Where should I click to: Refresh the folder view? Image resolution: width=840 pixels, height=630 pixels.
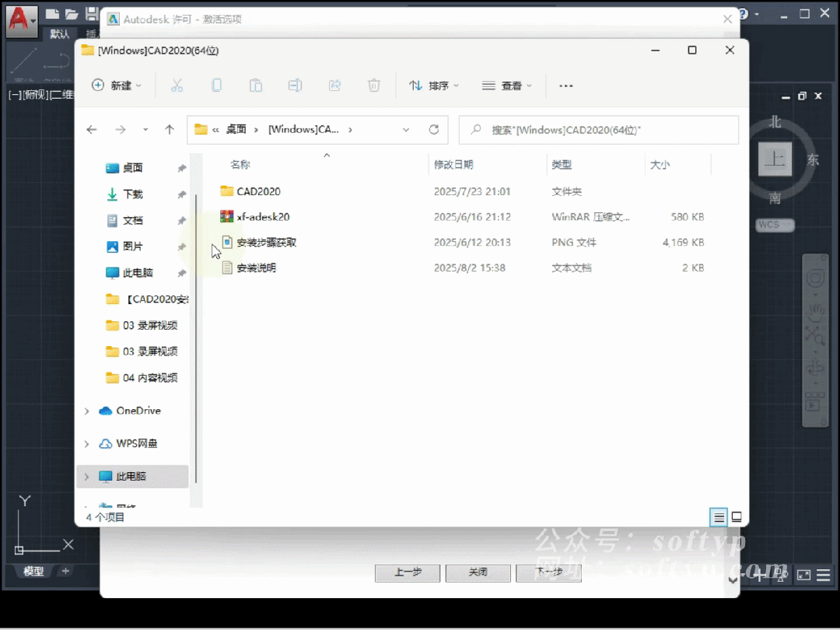[x=434, y=130]
